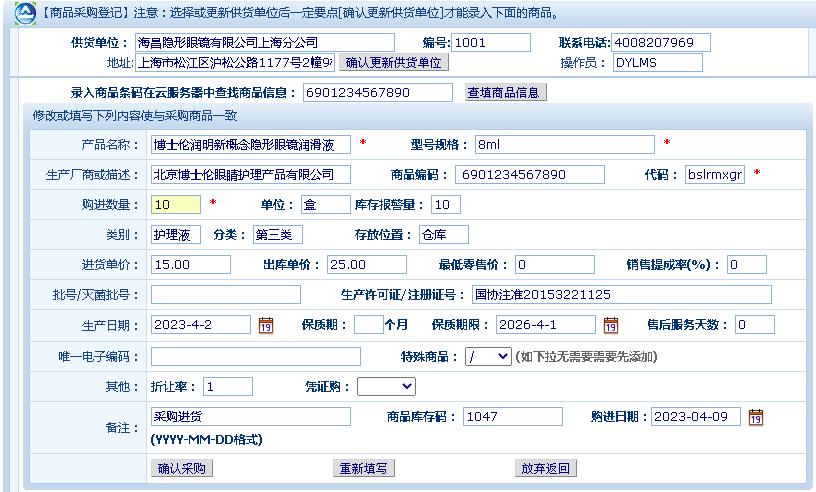Click the 录入商品条码在云服务器中查找商品信息 label
Screen dimensions: 816x492
183,93
